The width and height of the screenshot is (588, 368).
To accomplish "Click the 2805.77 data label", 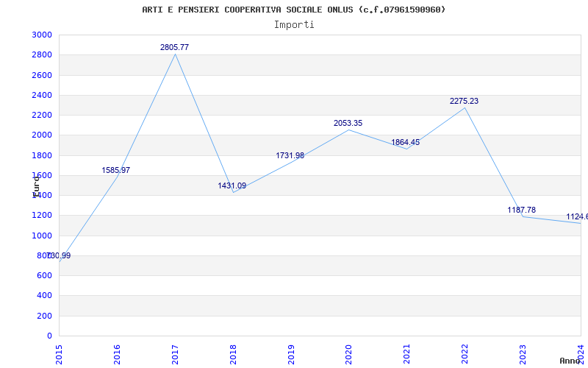I will click(174, 47).
